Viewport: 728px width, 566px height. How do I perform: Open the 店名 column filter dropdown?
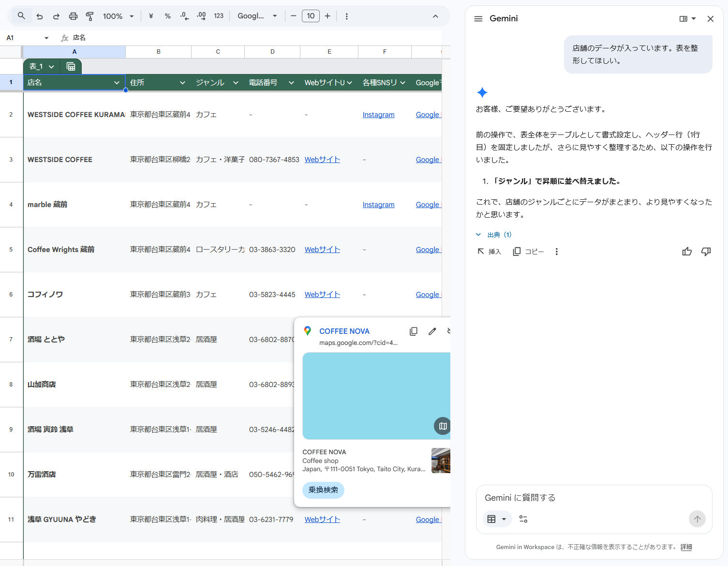pyautogui.click(x=116, y=82)
